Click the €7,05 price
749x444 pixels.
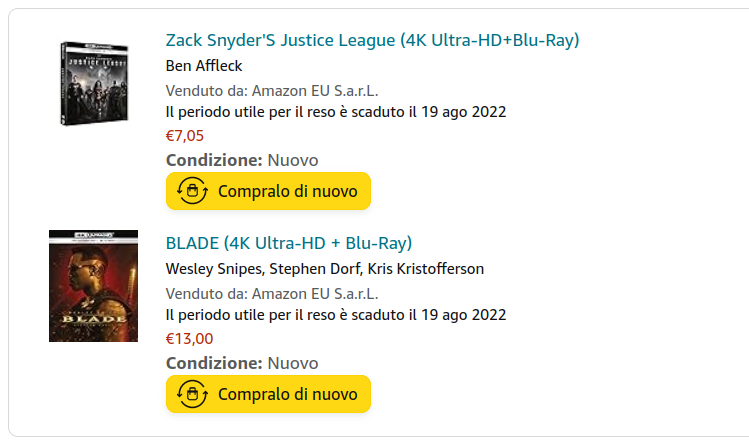click(x=185, y=136)
